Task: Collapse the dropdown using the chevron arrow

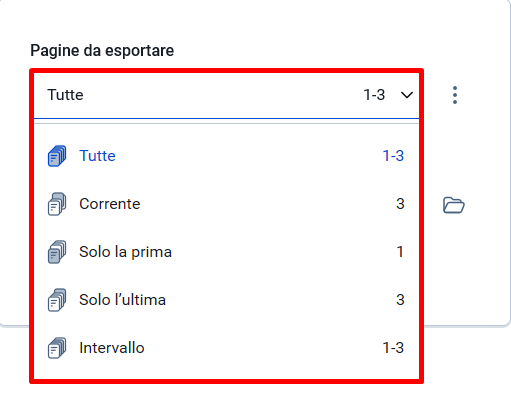Action: click(407, 95)
